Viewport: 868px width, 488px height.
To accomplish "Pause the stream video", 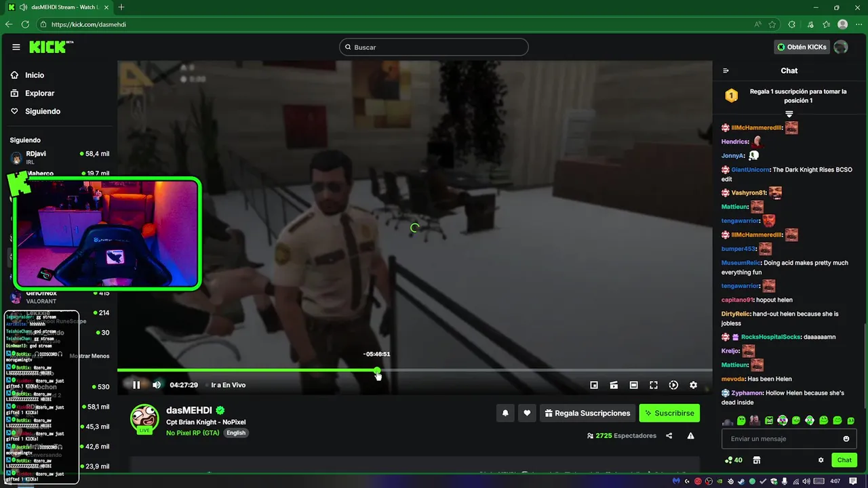I will [x=136, y=385].
